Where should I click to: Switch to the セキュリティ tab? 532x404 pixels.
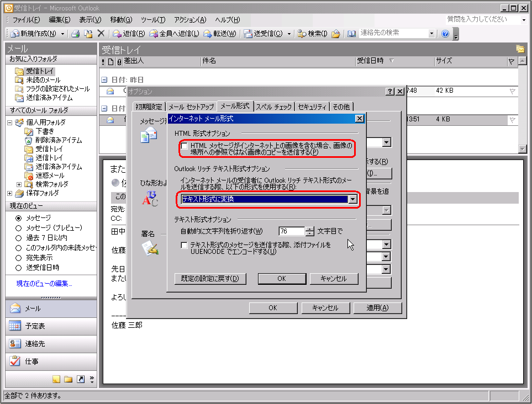[312, 107]
